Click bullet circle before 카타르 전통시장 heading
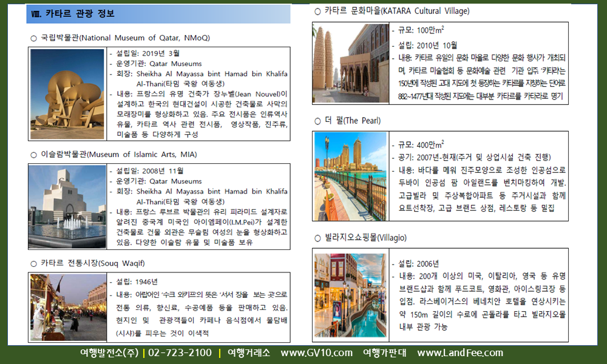 (x=33, y=264)
